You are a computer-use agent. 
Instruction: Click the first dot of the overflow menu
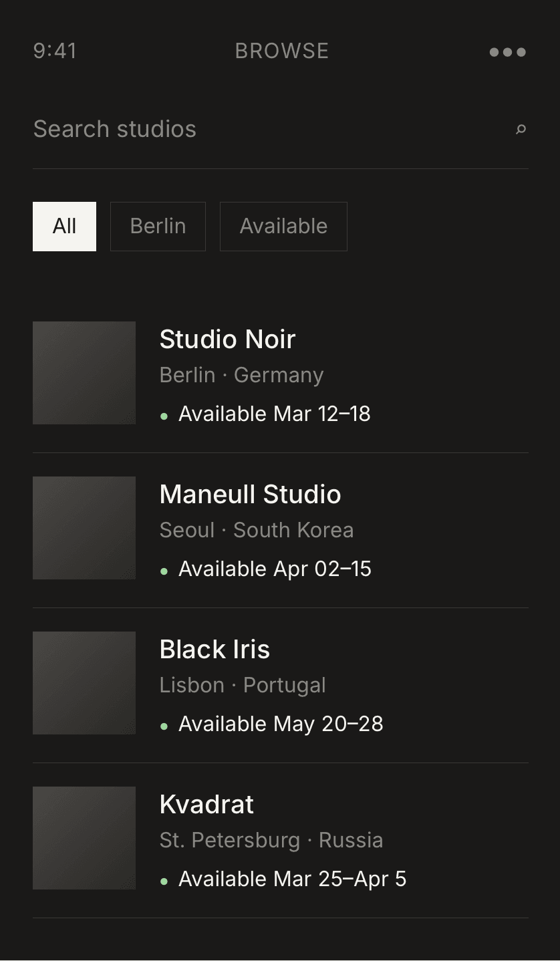[x=493, y=51]
